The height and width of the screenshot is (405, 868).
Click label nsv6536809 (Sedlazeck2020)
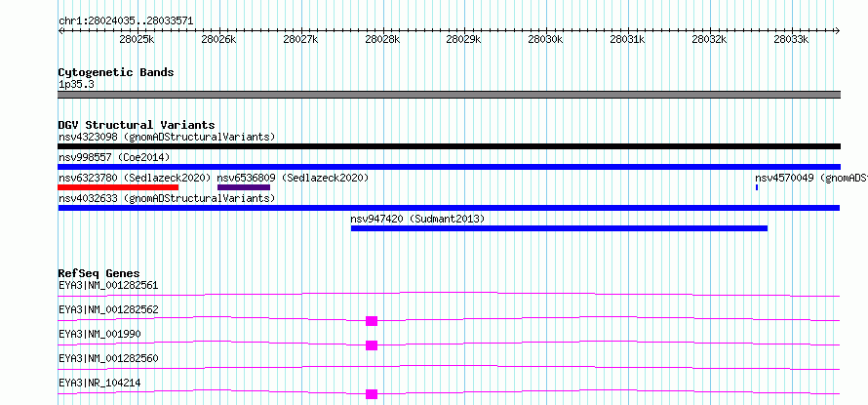(x=293, y=178)
